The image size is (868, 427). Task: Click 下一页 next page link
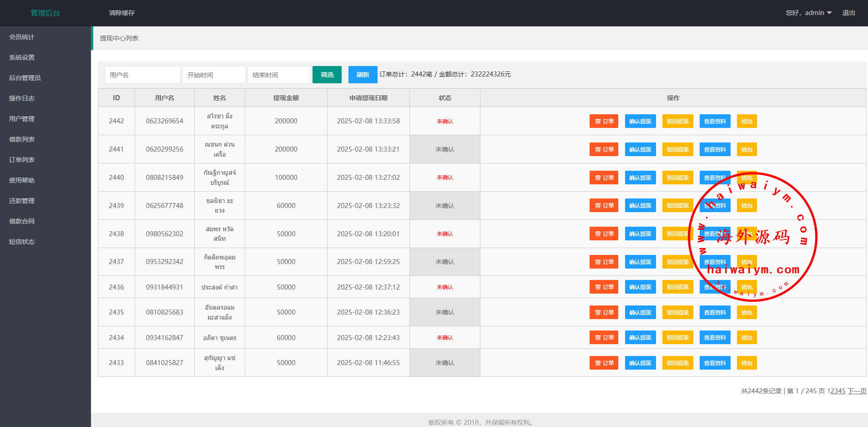coord(857,391)
